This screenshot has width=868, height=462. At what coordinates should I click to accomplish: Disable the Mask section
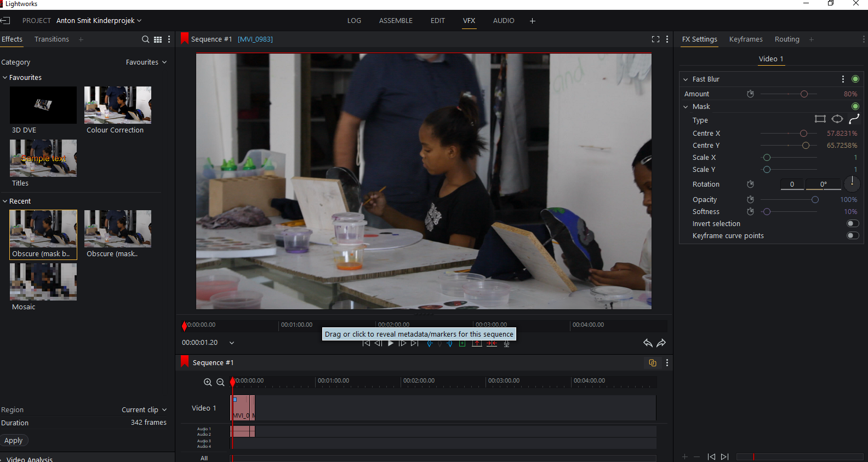point(855,107)
